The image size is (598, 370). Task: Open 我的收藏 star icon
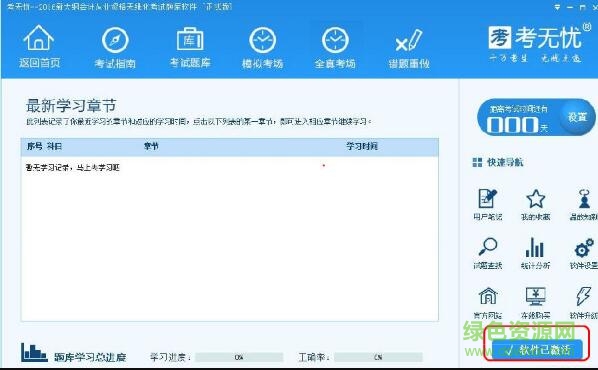pos(535,198)
